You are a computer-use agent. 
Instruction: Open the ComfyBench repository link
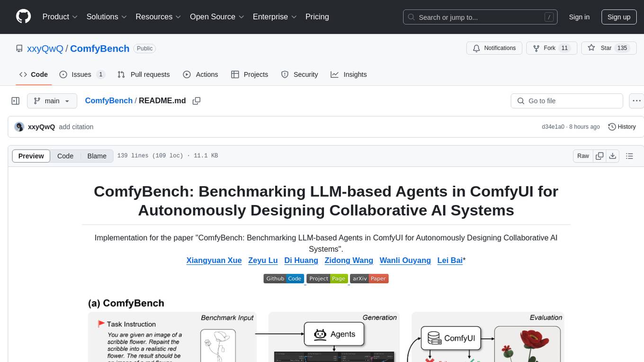coord(100,48)
